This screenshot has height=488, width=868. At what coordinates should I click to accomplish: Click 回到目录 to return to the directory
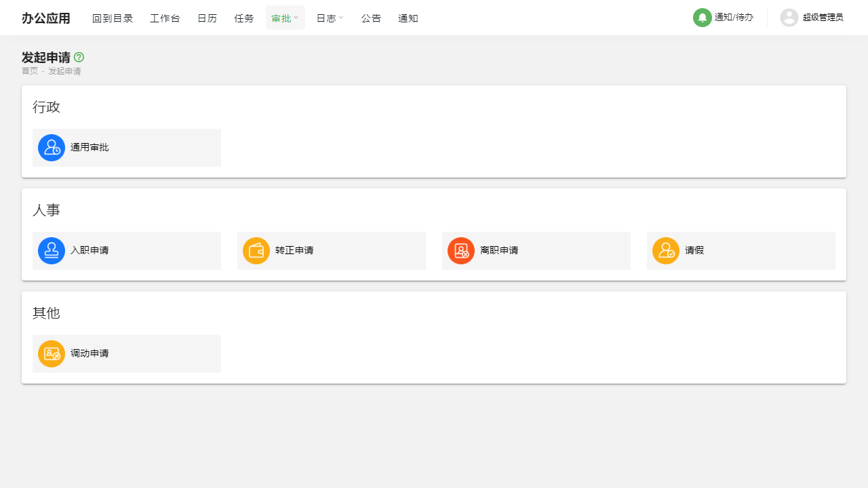[113, 18]
